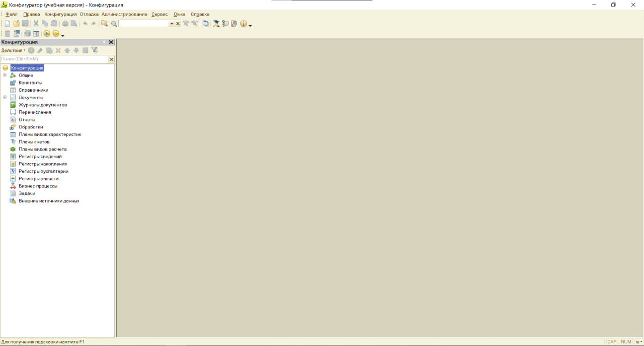This screenshot has width=644, height=346.
Task: Click the subsystem filter funnel icon
Action: click(x=94, y=50)
